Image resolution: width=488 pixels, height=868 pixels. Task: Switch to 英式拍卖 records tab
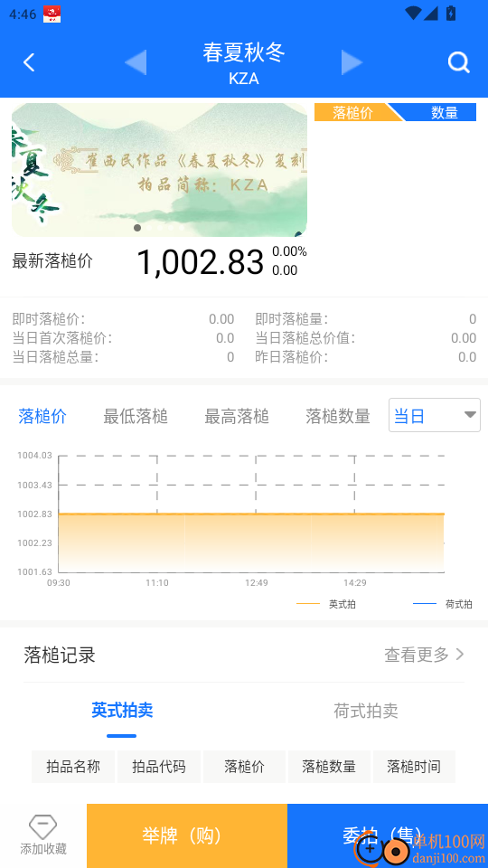click(x=122, y=711)
